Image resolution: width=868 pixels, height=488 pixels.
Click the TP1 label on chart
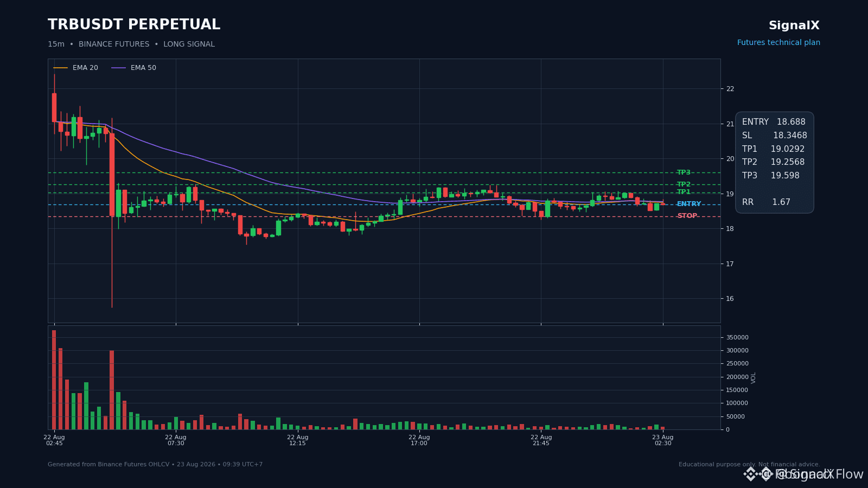tap(684, 192)
